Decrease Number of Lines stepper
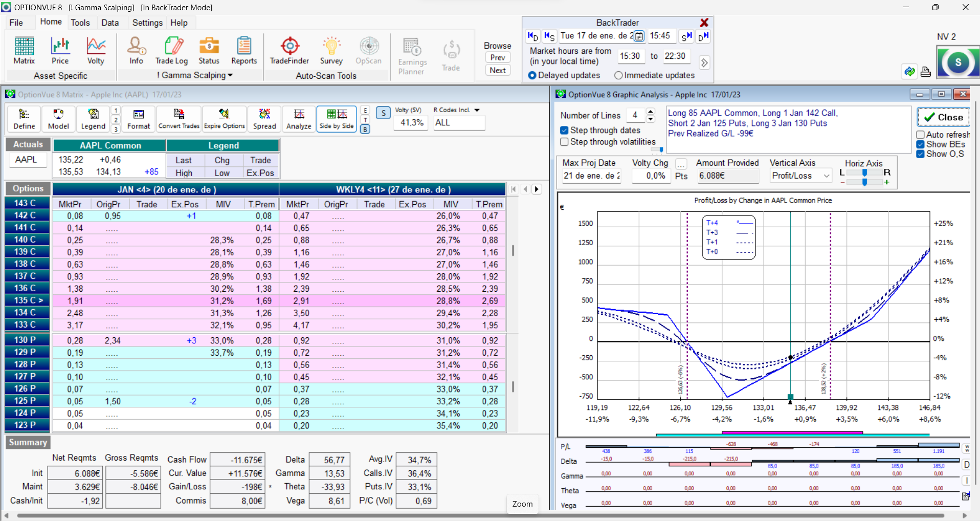 point(650,119)
